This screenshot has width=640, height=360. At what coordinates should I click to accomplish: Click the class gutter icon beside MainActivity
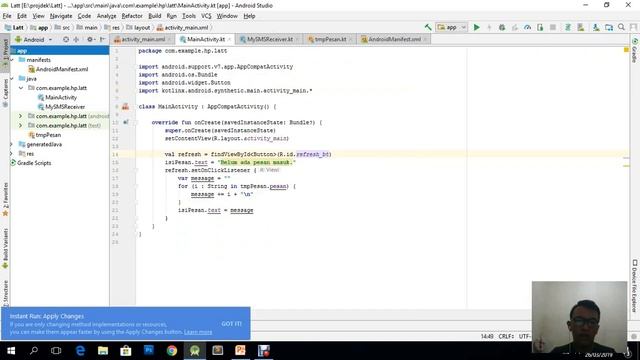tap(125, 107)
